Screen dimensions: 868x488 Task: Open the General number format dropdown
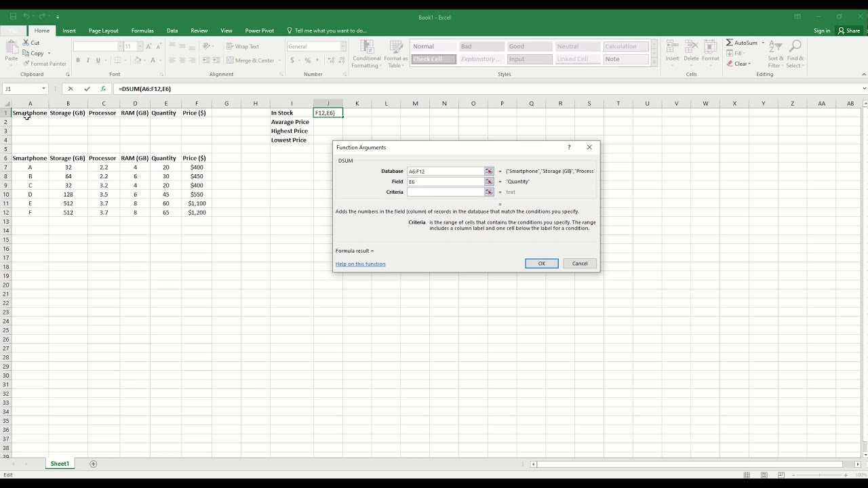click(342, 46)
